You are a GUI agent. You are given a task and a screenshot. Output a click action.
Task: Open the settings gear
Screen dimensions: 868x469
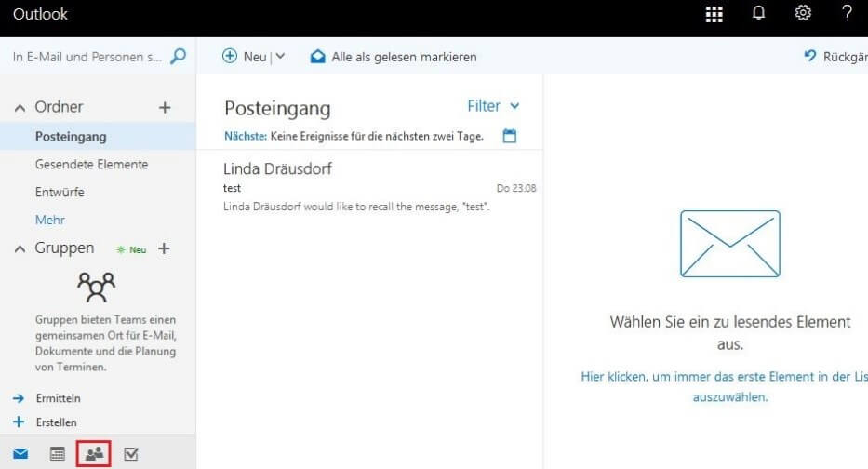[x=803, y=13]
